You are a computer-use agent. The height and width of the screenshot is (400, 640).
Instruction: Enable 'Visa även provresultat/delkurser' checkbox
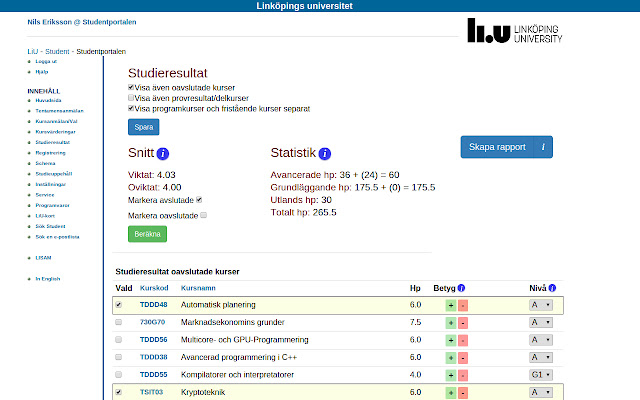[131, 98]
